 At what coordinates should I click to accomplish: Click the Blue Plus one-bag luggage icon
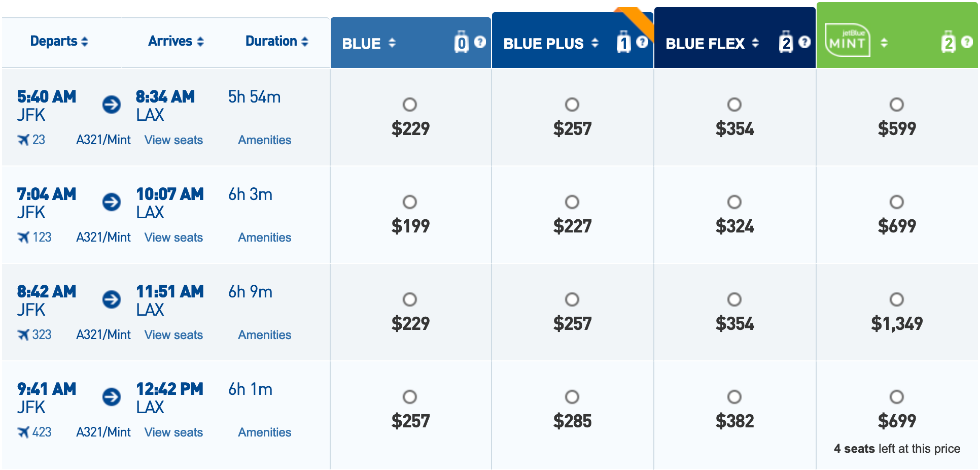coord(623,42)
